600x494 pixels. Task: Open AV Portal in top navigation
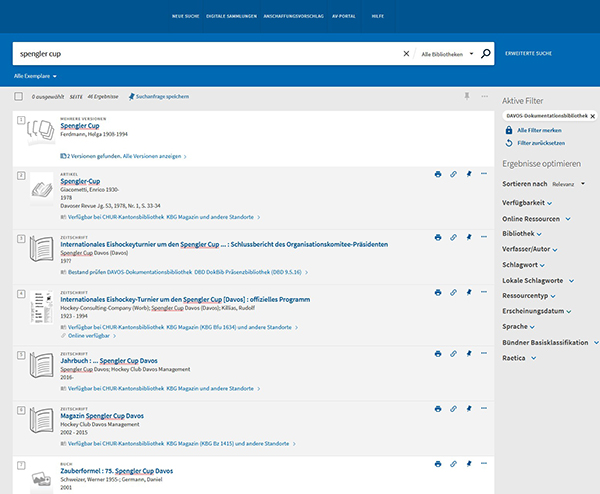tap(344, 16)
